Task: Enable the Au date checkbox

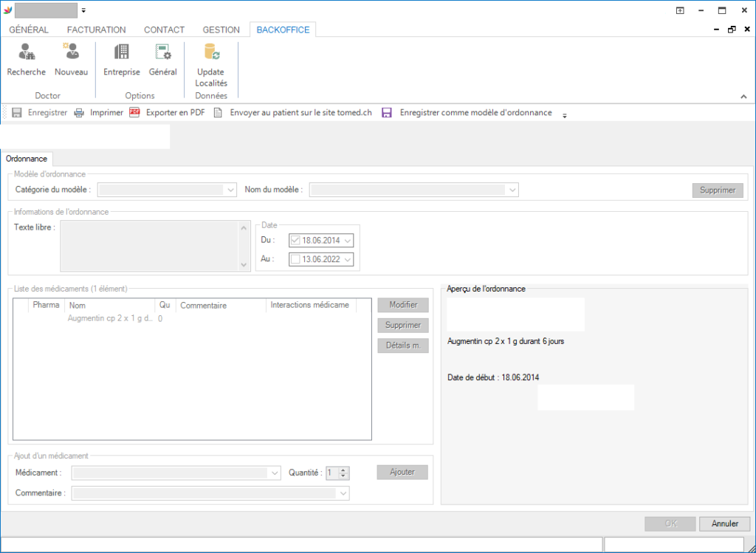Action: point(296,260)
